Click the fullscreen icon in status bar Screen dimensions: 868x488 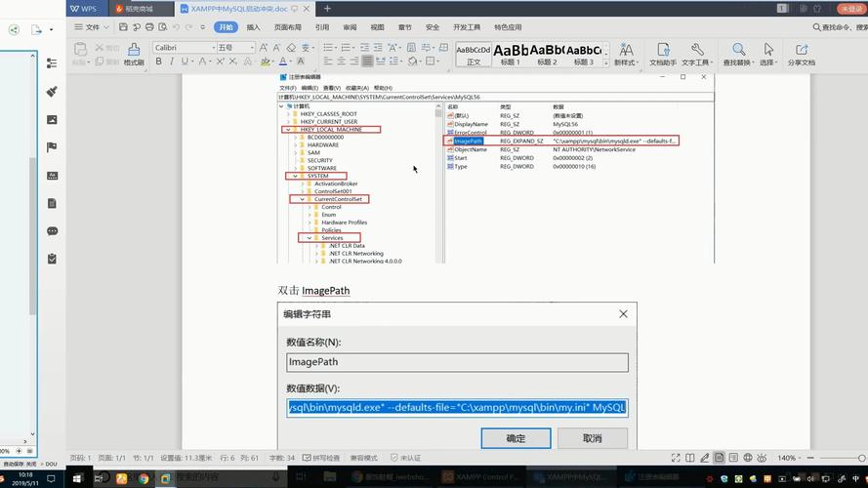pyautogui.click(x=676, y=458)
